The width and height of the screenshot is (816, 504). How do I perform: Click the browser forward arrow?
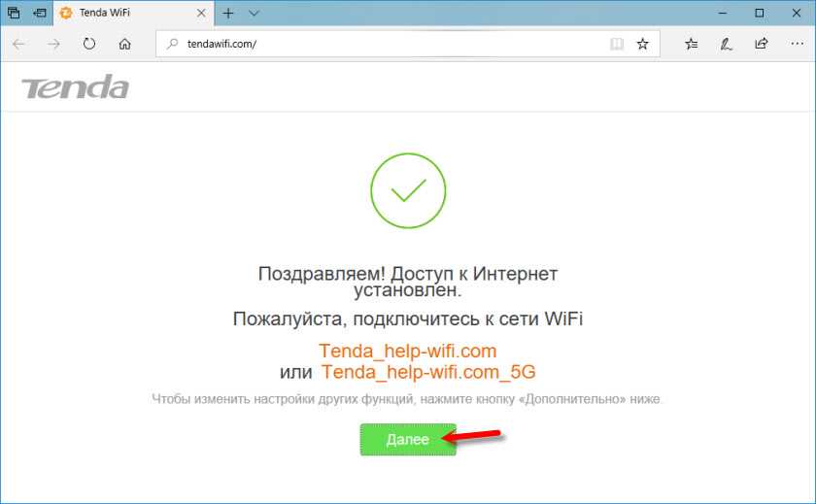pos(53,45)
